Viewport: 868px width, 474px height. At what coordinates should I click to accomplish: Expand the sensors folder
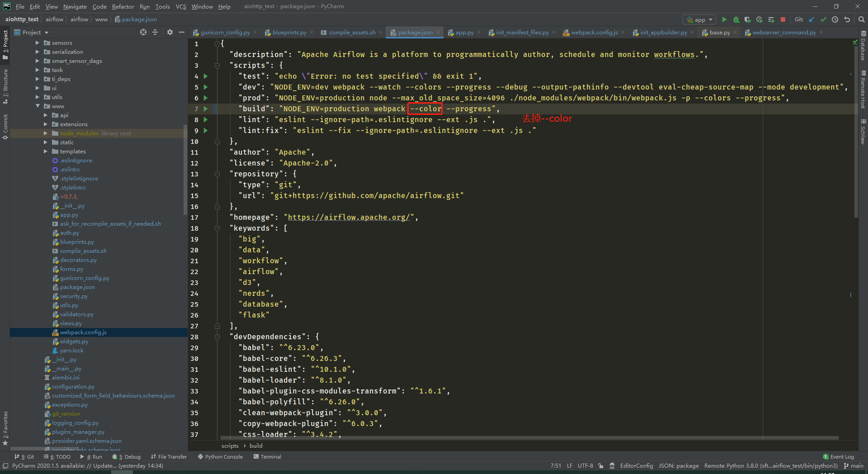[38, 43]
